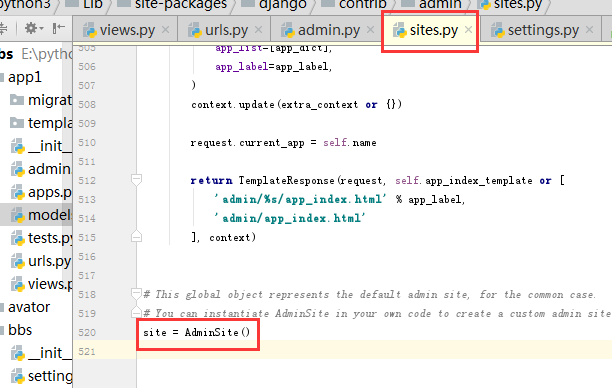Screen dimensions: 612x388
Task: Click the '], context)' code line
Action: pyautogui.click(x=223, y=237)
